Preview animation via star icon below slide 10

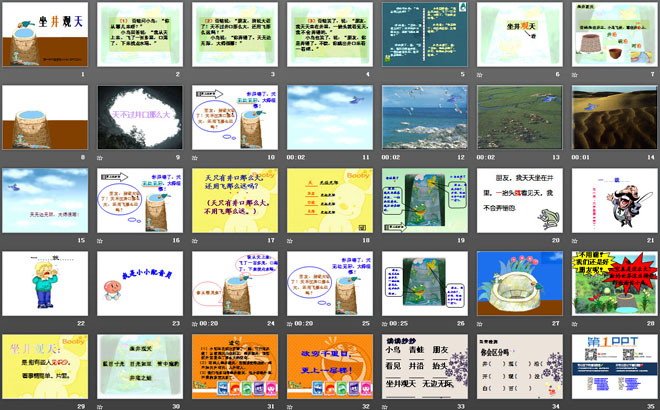195,157
